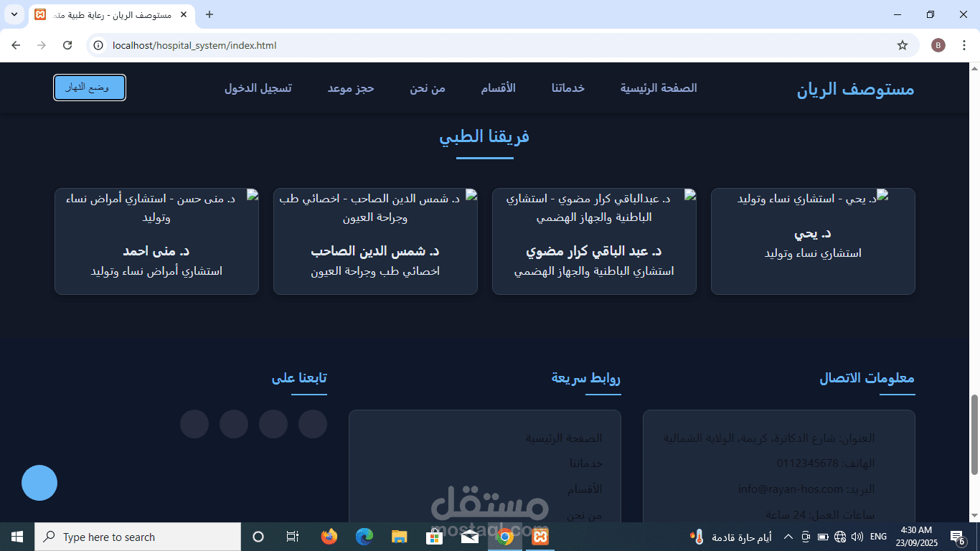Go to خدماتنا in the navbar
The image size is (980, 551).
(568, 88)
